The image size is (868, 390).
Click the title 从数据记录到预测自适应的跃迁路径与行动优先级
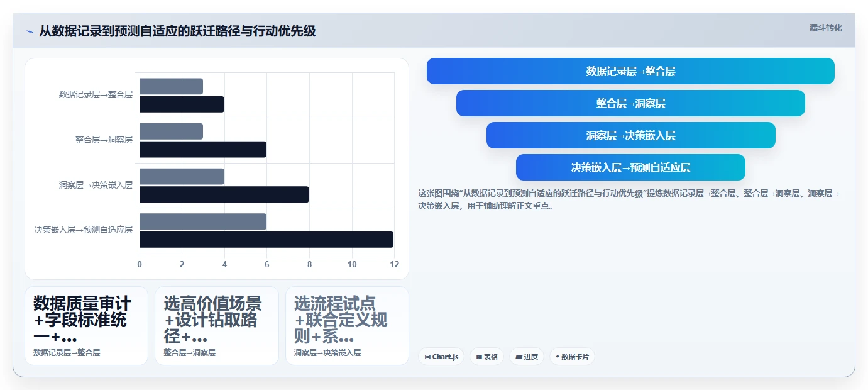point(177,31)
